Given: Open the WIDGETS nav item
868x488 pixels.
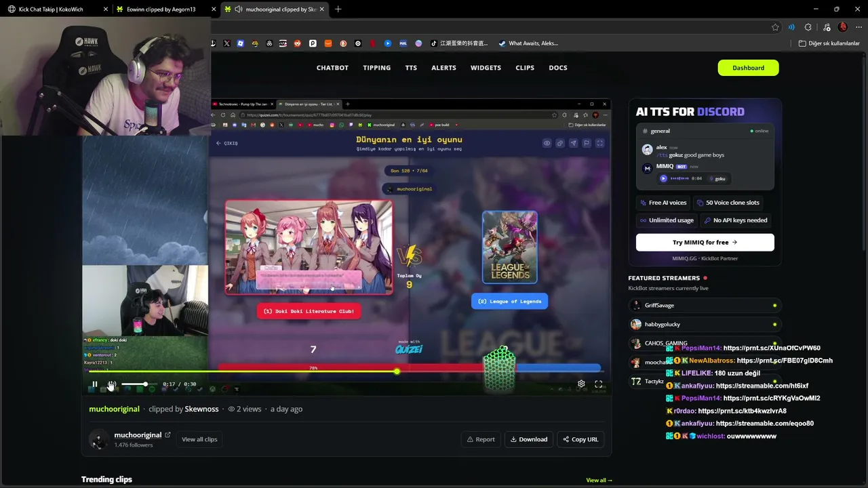Looking at the screenshot, I should click(486, 68).
